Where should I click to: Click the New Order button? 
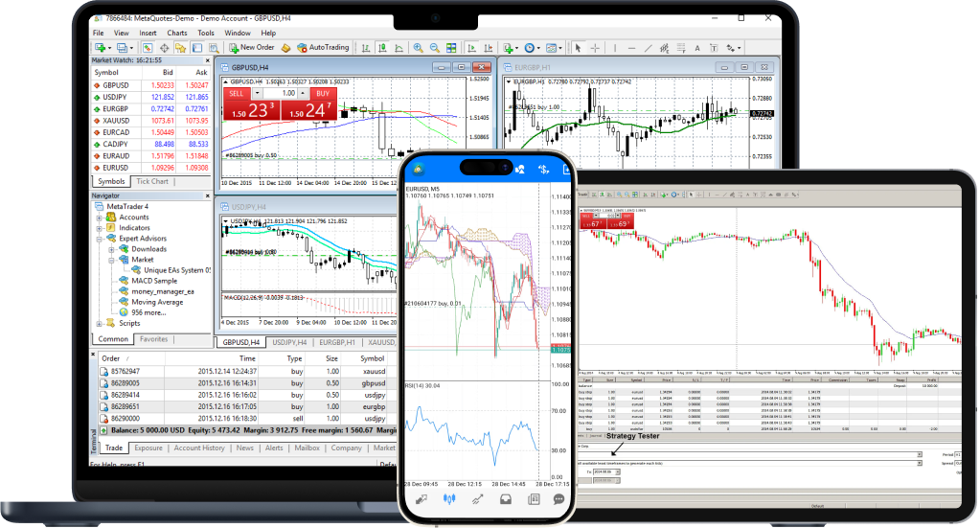[251, 48]
